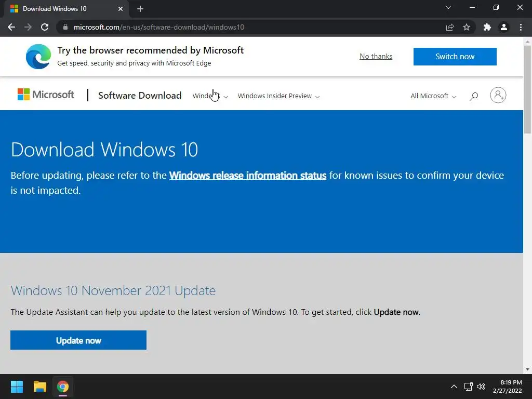Click the sign-in account icon
The image size is (532, 399).
click(x=498, y=96)
